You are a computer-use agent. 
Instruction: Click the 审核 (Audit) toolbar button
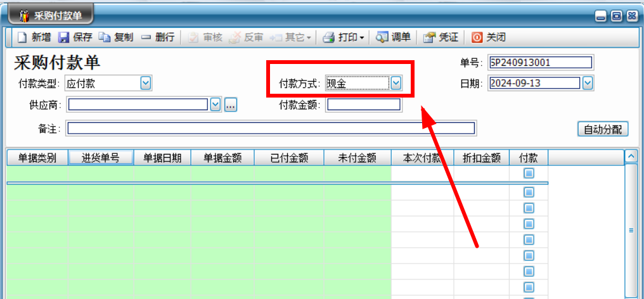coord(205,37)
